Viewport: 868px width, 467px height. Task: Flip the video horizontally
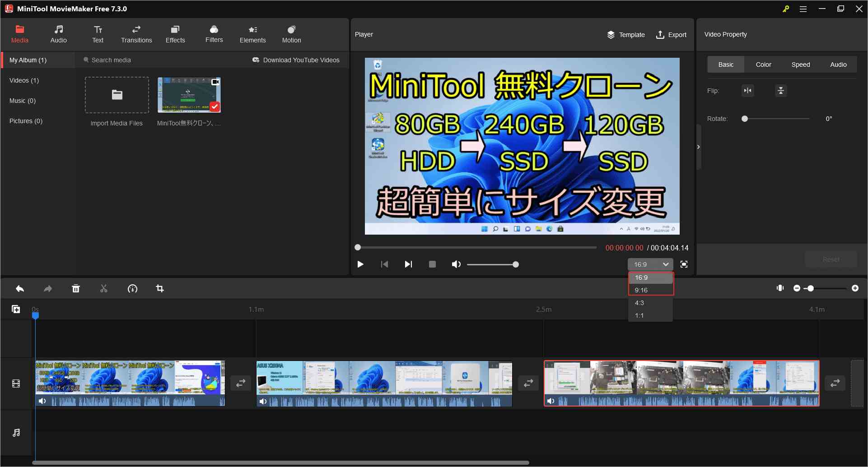[x=748, y=91]
